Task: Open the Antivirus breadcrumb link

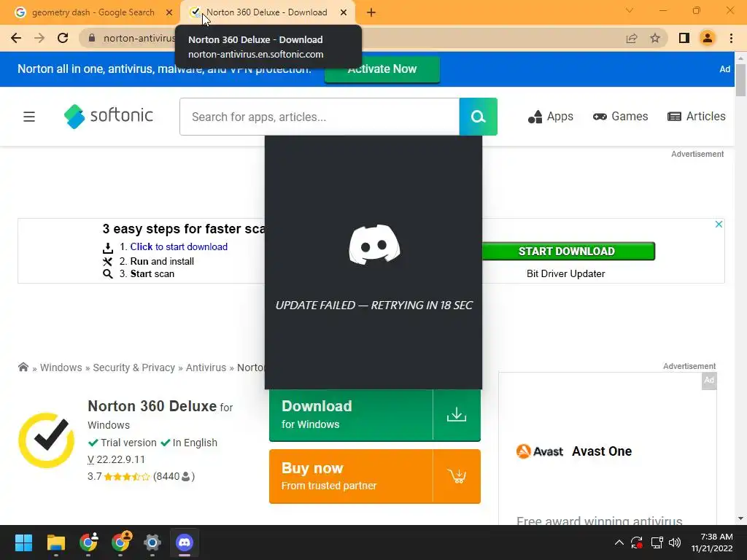Action: coord(206,367)
